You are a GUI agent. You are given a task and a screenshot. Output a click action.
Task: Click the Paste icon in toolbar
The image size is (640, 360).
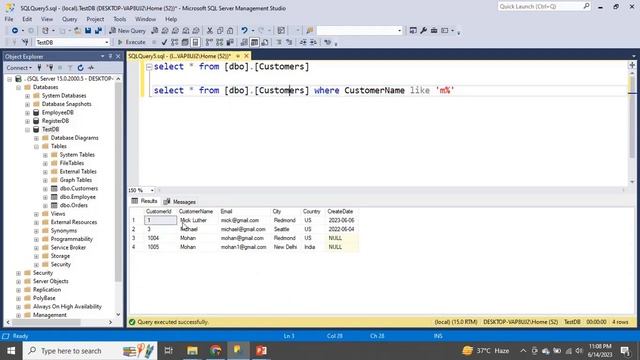(x=230, y=31)
